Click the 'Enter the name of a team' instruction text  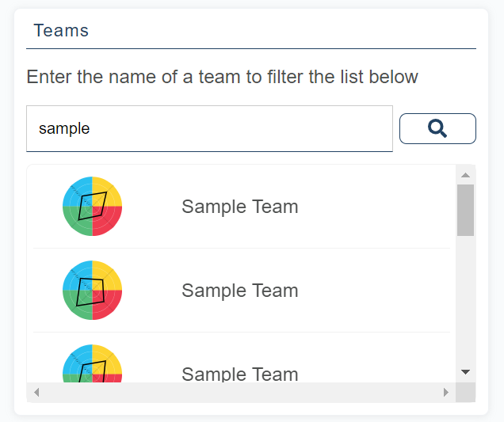tap(222, 77)
